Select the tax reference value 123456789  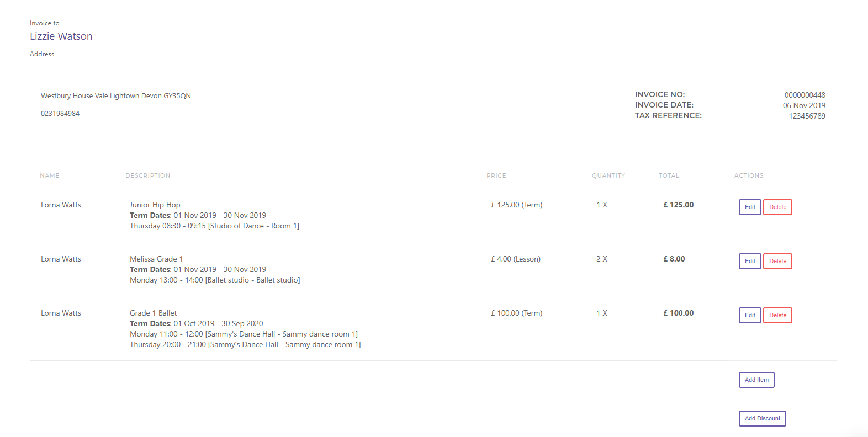click(x=807, y=116)
